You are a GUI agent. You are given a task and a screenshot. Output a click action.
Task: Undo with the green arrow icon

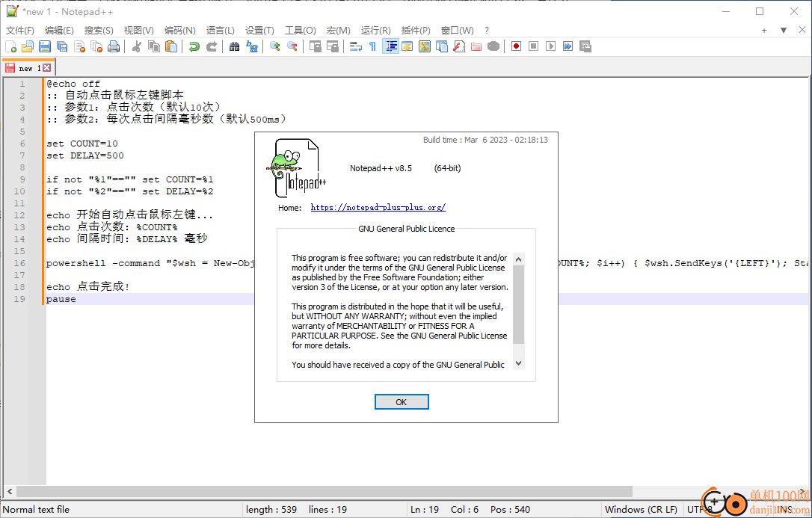(194, 46)
